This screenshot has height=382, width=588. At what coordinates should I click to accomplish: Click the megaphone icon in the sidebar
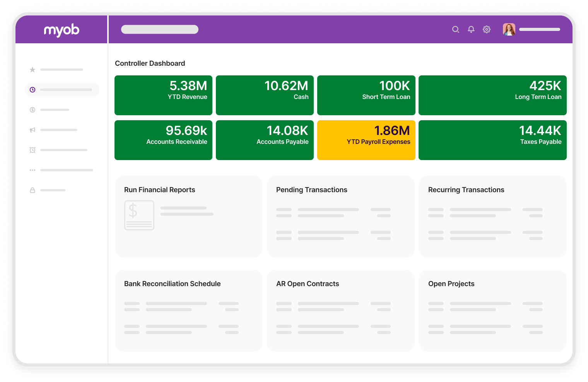click(x=32, y=130)
